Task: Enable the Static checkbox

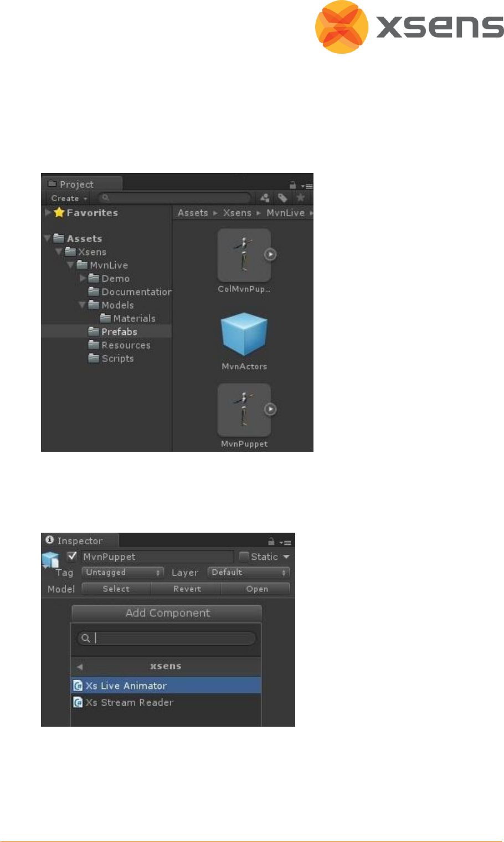Action: click(x=244, y=557)
